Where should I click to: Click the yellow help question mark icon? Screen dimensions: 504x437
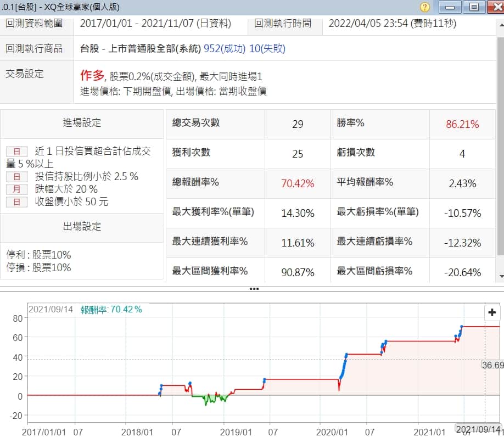424,7
